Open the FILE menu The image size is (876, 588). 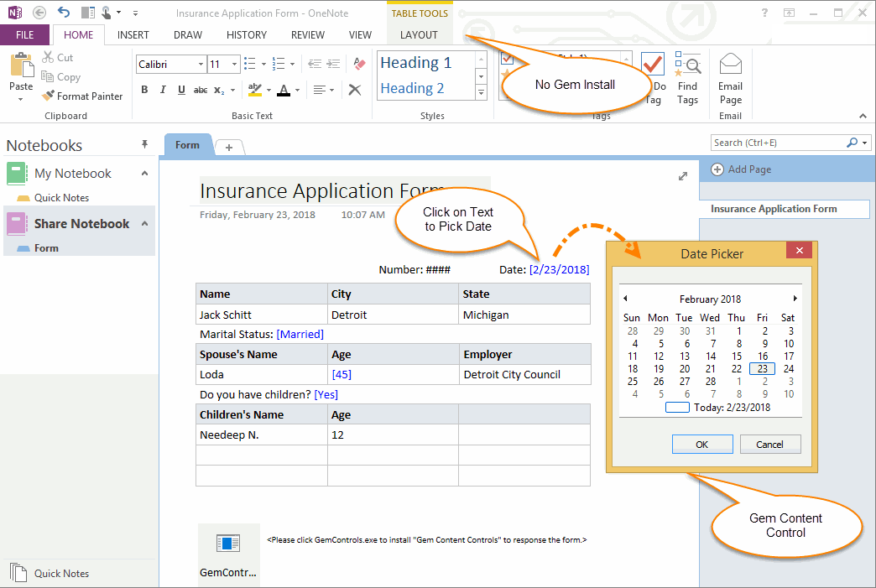(24, 34)
